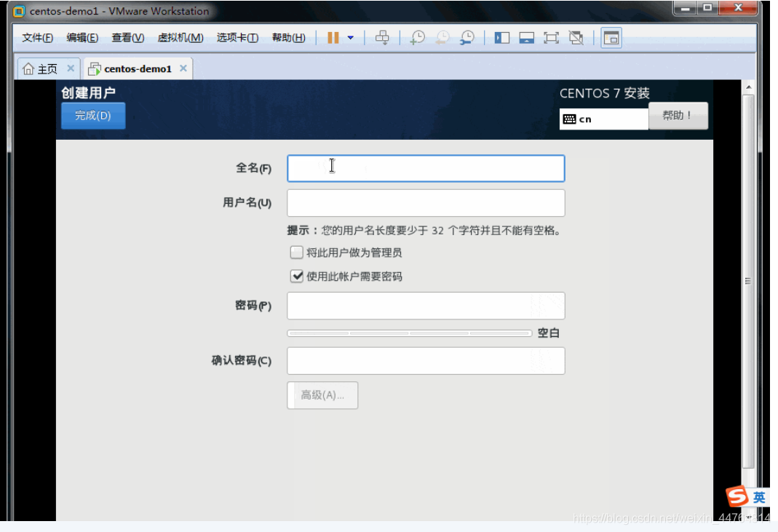778x532 pixels.
Task: Minimize the VMware Workstation window
Action: [x=686, y=8]
